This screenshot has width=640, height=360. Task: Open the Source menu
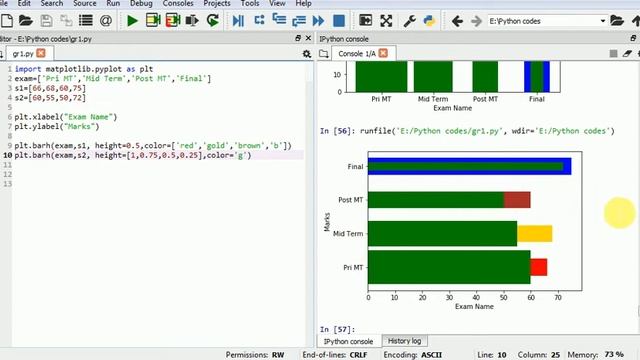click(84, 4)
